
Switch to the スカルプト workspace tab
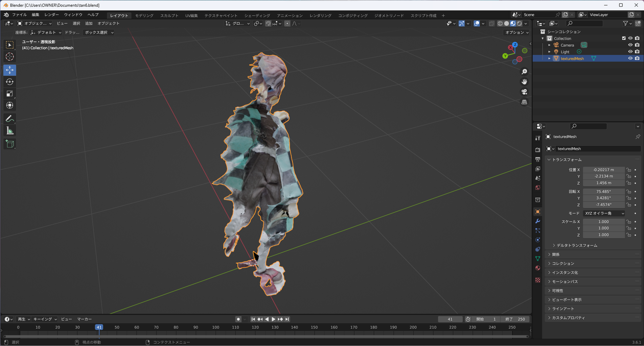coord(169,16)
